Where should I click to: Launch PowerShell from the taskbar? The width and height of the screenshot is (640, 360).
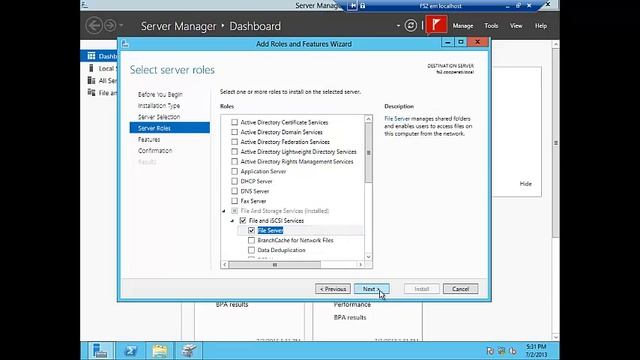pyautogui.click(x=131, y=351)
